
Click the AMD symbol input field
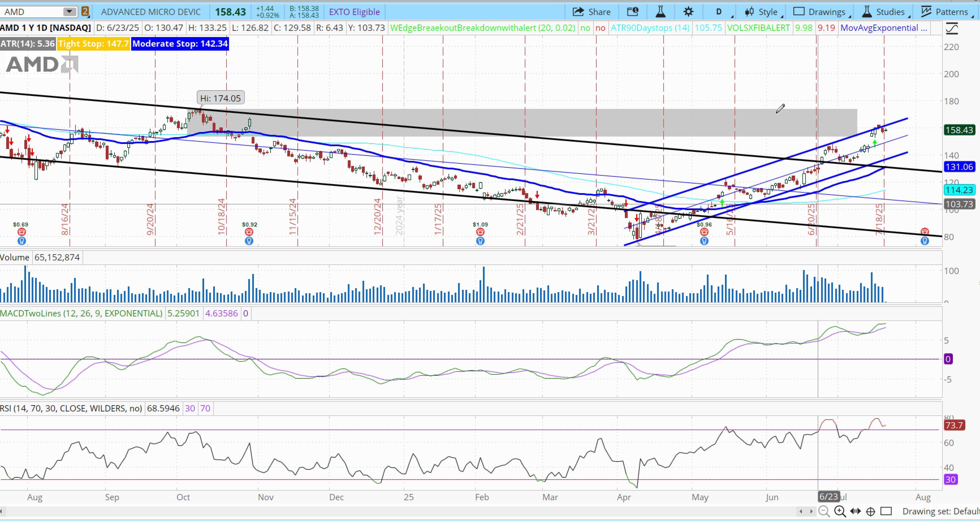click(32, 12)
